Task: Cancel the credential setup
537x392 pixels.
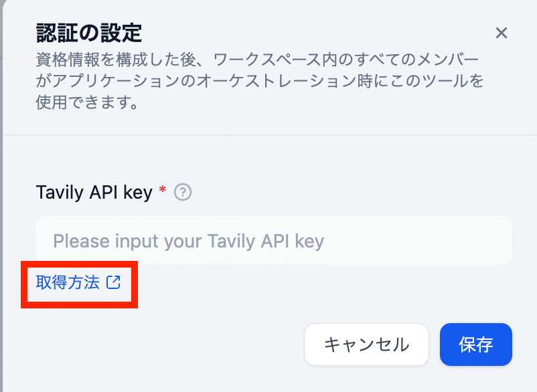Action: [366, 345]
